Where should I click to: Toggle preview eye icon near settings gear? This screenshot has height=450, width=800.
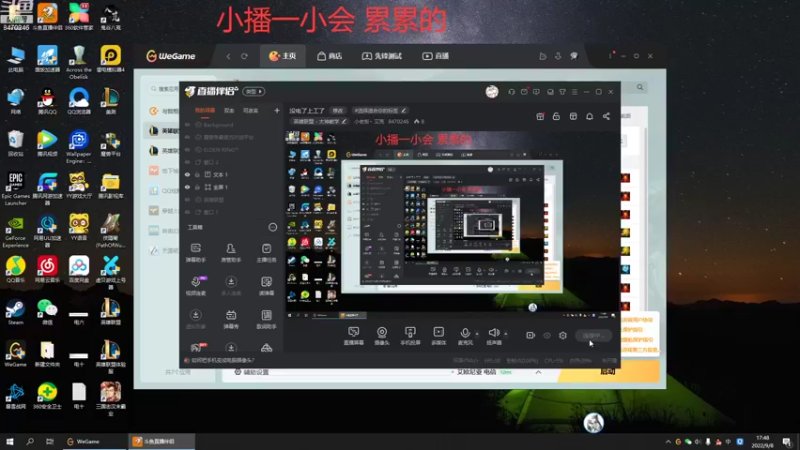click(x=547, y=335)
